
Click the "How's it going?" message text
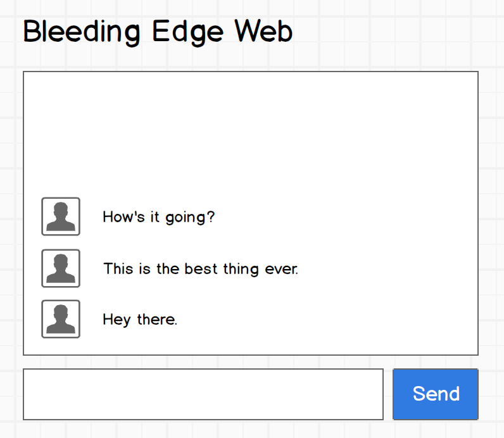(x=158, y=218)
